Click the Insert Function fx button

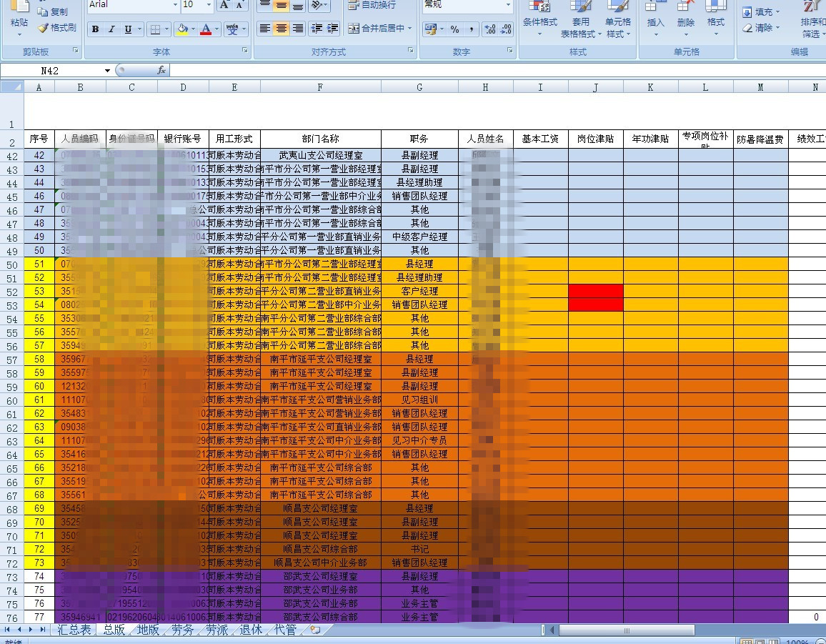161,70
